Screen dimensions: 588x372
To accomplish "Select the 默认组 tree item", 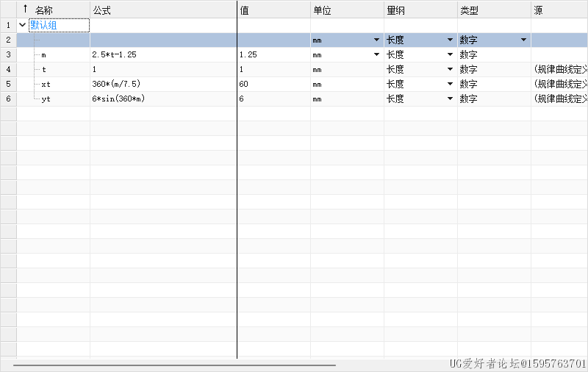I will 59,25.
